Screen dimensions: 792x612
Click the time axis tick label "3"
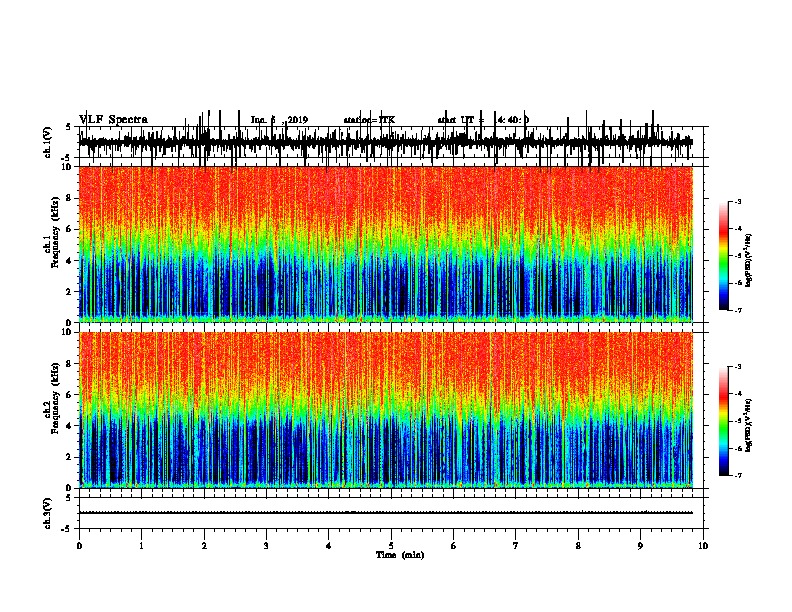[x=266, y=546]
